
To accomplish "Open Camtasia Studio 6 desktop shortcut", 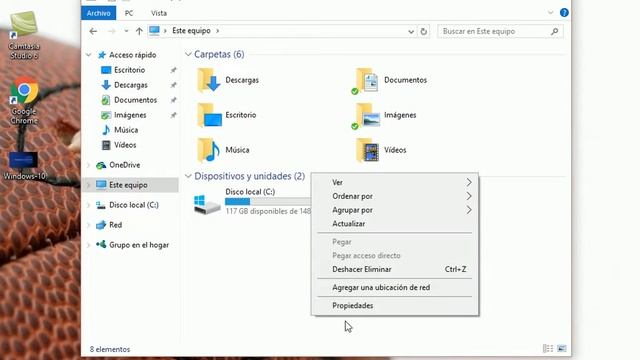I will (24, 35).
